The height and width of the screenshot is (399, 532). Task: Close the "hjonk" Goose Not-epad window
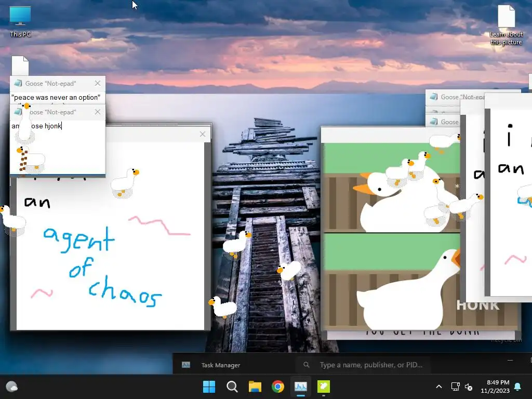[98, 112]
